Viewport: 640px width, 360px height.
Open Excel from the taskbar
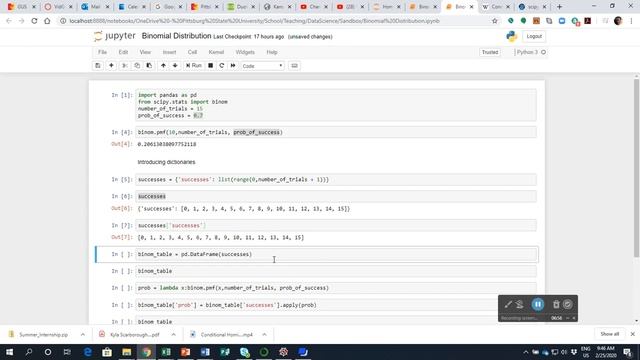(166, 352)
